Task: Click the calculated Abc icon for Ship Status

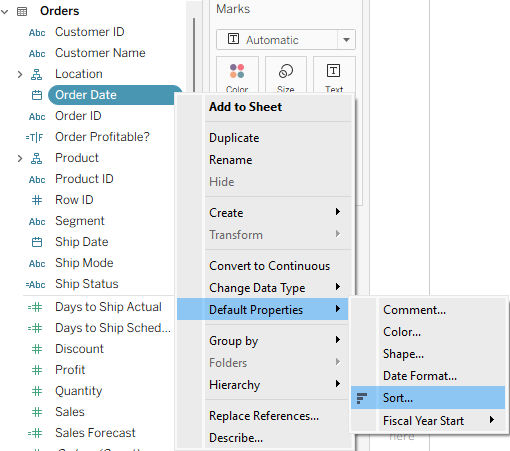Action: click(35, 285)
